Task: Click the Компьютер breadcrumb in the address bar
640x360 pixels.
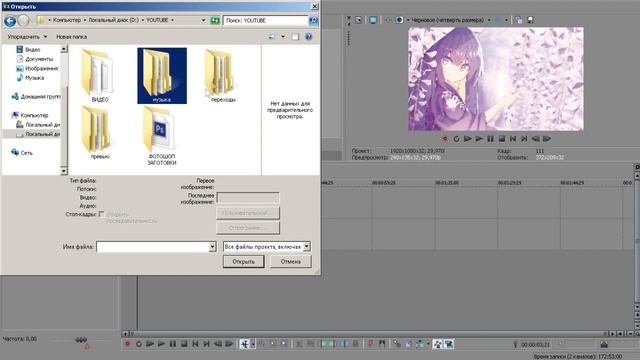Action: pyautogui.click(x=67, y=20)
